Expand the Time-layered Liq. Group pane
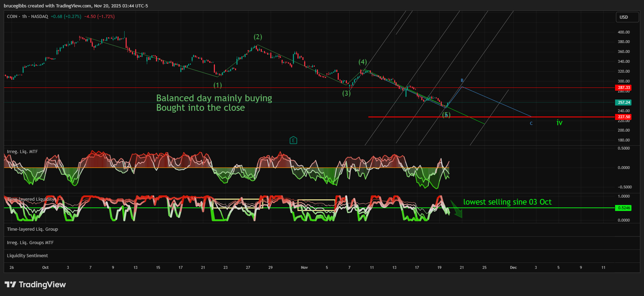The width and height of the screenshot is (644, 296). pyautogui.click(x=32, y=229)
